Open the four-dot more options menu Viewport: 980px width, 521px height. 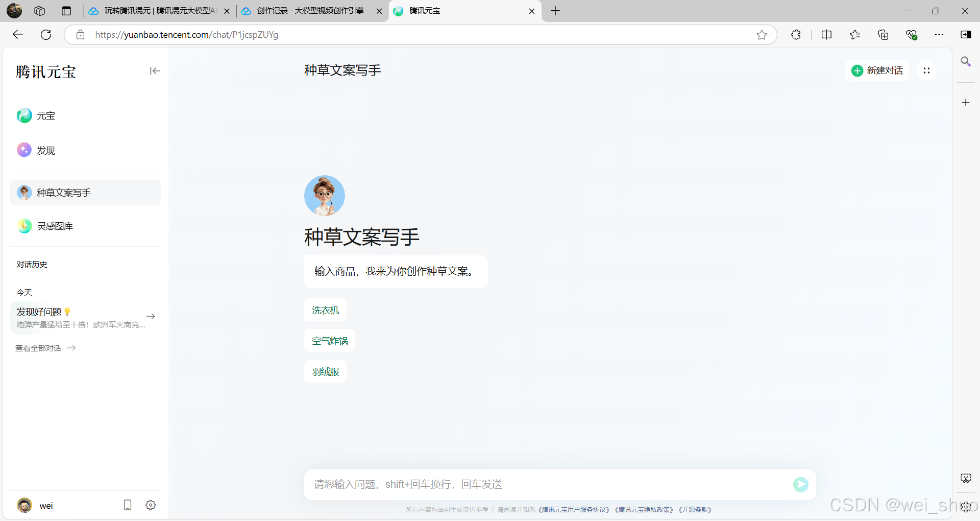coord(926,70)
